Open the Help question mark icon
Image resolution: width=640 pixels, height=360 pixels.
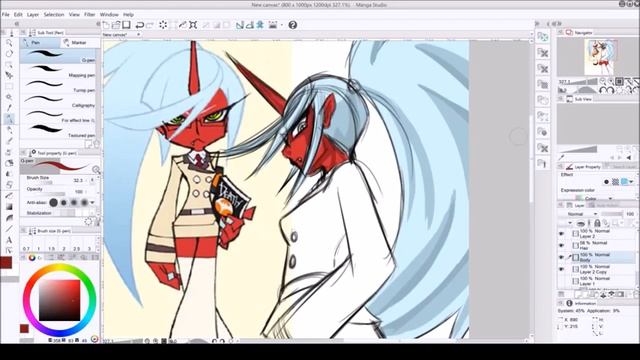[x=293, y=25]
